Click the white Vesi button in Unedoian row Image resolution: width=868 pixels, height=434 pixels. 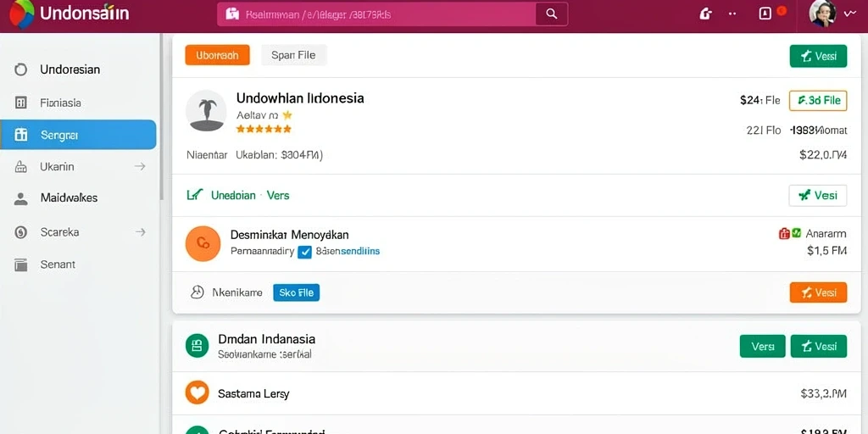(x=818, y=196)
